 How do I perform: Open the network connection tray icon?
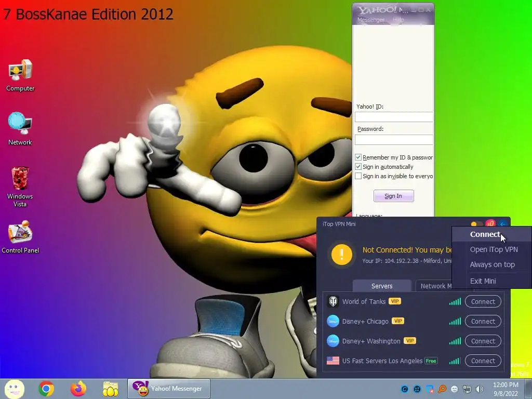click(x=467, y=389)
